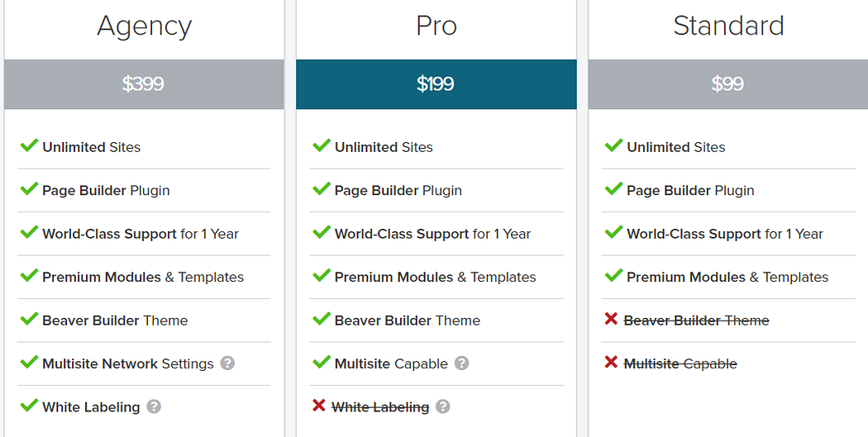Image resolution: width=868 pixels, height=437 pixels.
Task: Click help icon beside Multisite Network Settings
Action: click(227, 363)
